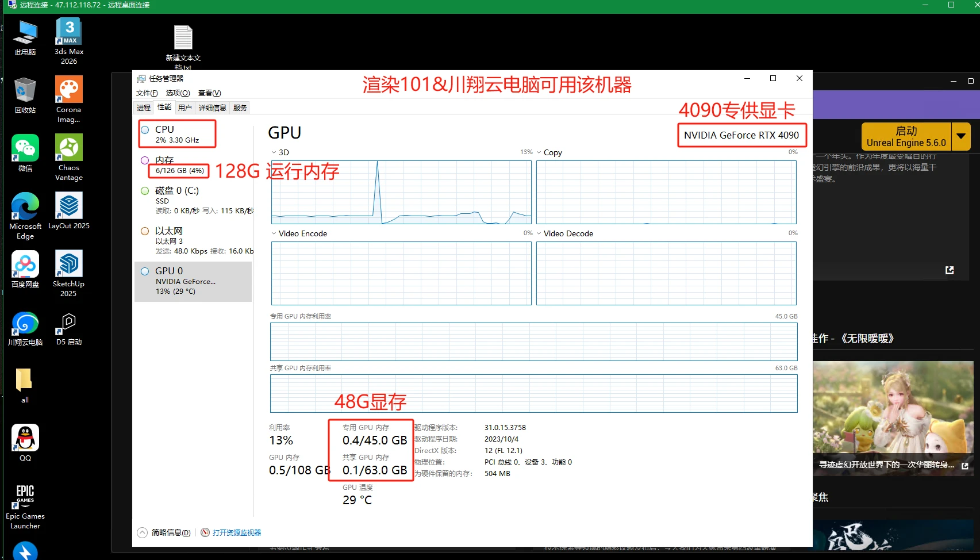Screen dimensions: 980x560
Task: Click the resource monitor icon at bottom
Action: tap(205, 532)
